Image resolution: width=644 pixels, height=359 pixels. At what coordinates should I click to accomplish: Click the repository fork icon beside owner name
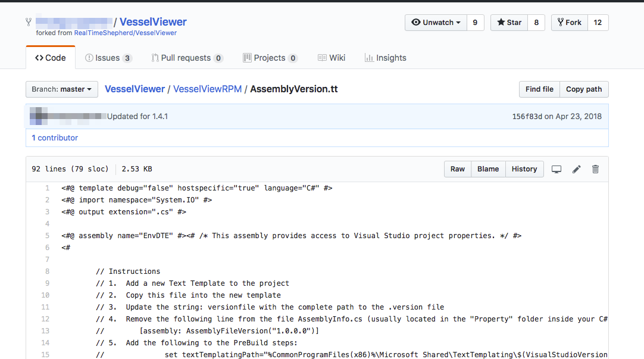point(29,22)
